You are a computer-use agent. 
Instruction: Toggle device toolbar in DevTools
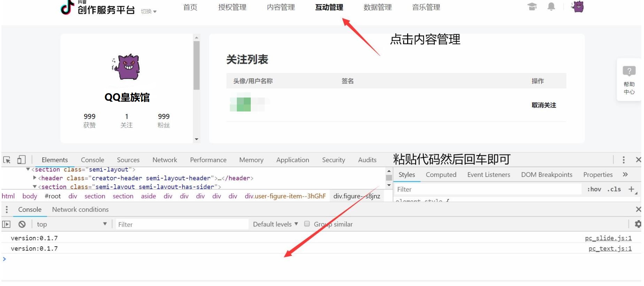(x=22, y=160)
